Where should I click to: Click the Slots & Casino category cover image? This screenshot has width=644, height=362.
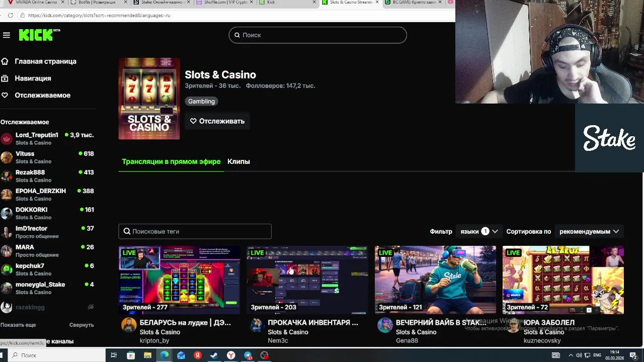point(149,99)
